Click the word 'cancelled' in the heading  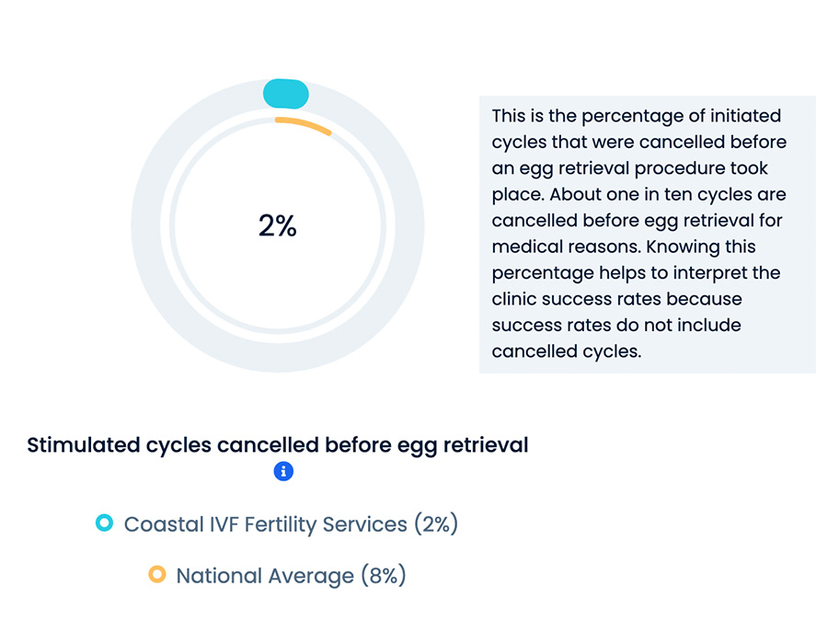coord(268,445)
